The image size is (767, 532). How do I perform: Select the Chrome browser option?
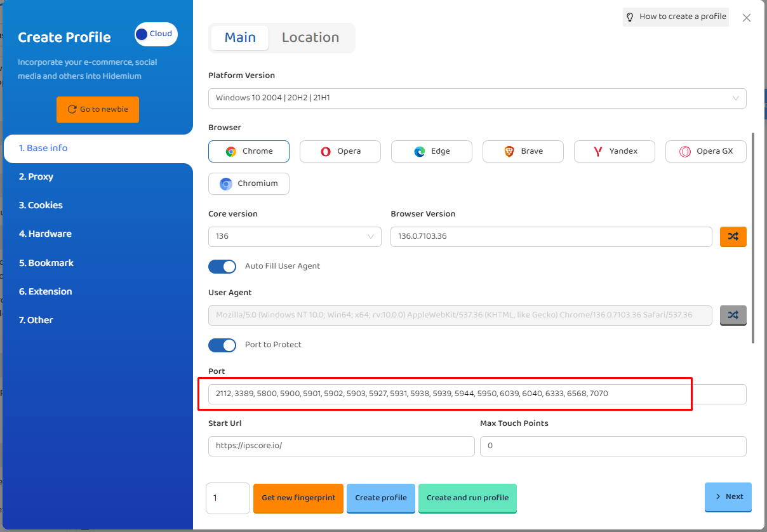tap(249, 151)
